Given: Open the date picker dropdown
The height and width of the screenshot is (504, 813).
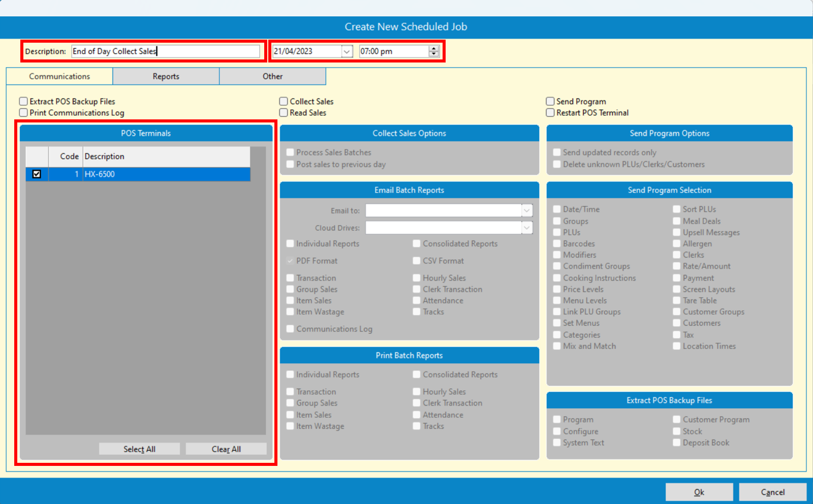Looking at the screenshot, I should click(347, 51).
